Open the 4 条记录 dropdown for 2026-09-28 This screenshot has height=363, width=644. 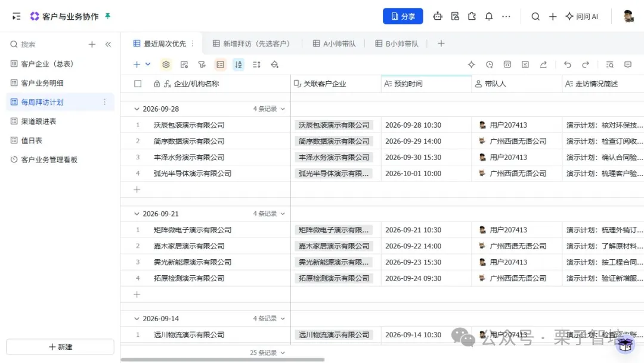269,109
